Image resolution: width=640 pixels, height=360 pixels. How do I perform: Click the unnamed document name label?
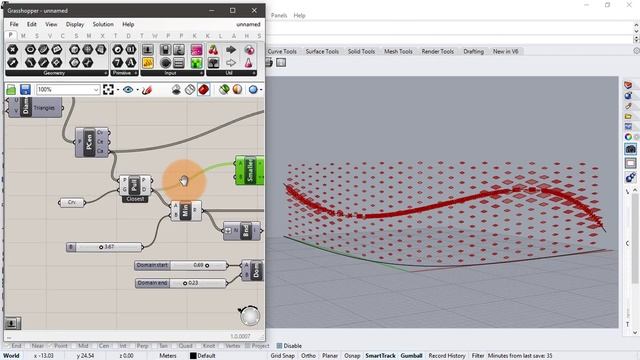click(248, 24)
